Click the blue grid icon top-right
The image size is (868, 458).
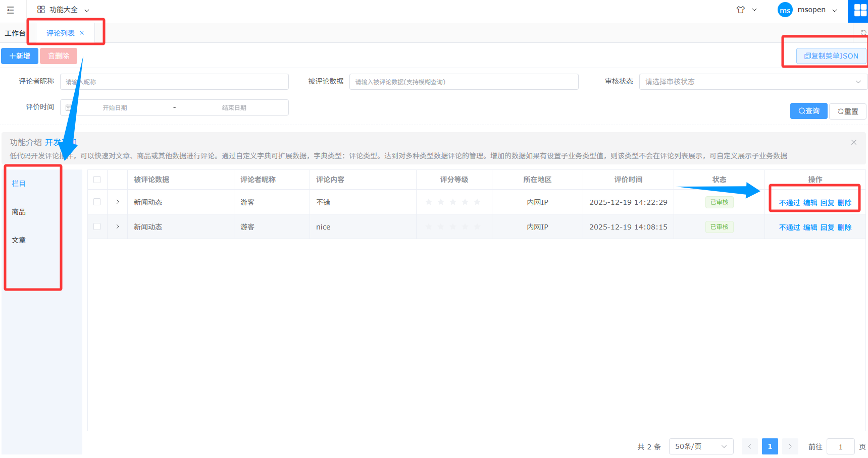pos(859,11)
